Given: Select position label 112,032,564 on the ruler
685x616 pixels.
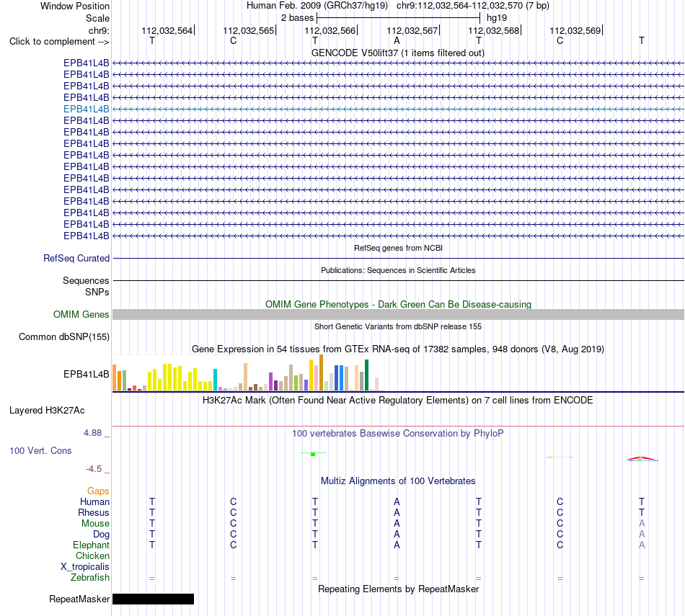Looking at the screenshot, I should coord(167,30).
